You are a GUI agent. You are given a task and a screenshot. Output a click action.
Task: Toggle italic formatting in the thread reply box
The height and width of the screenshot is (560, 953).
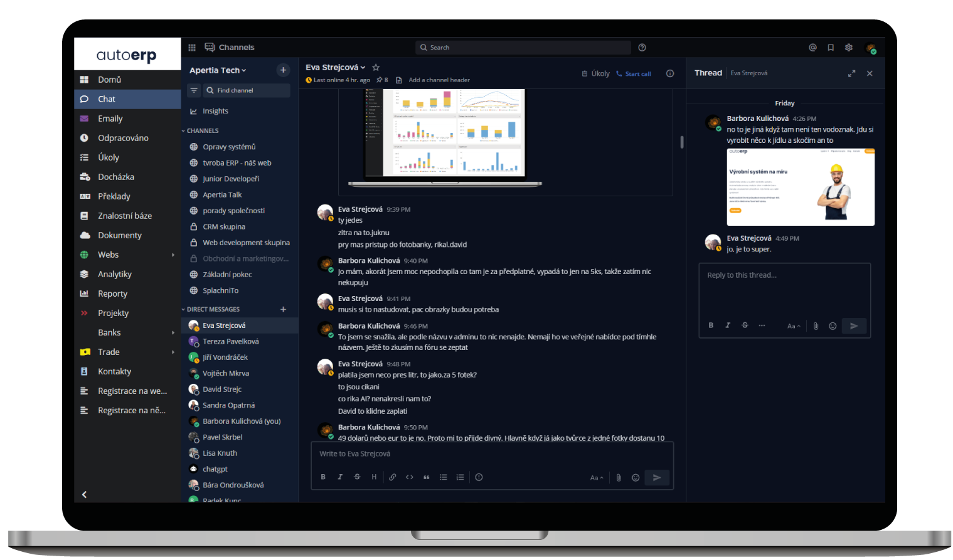(727, 325)
